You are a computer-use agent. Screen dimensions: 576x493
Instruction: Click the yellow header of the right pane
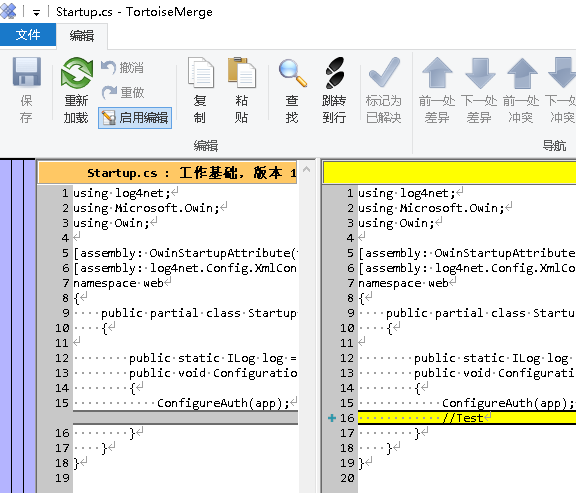[x=449, y=172]
